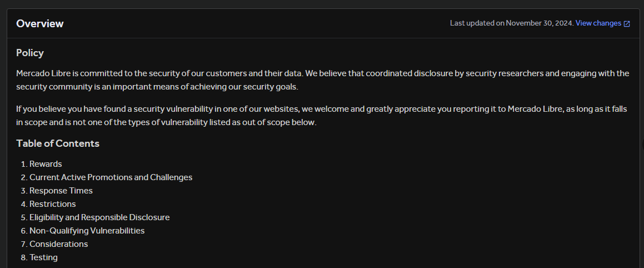
Task: Jump to Rewards in the table of contents
Action: tap(46, 164)
